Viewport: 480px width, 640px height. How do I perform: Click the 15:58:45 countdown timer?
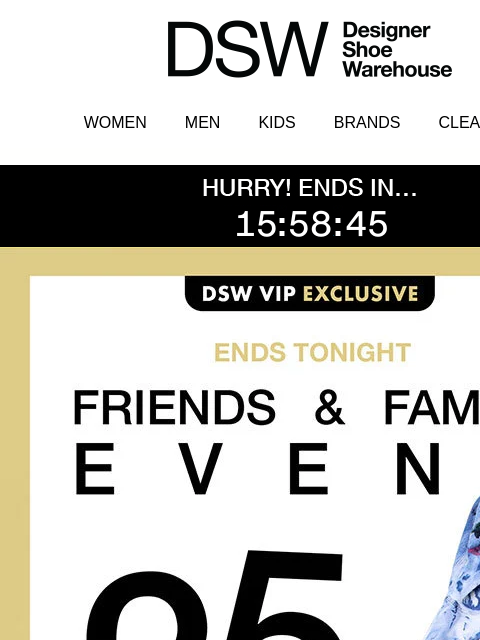point(311,224)
